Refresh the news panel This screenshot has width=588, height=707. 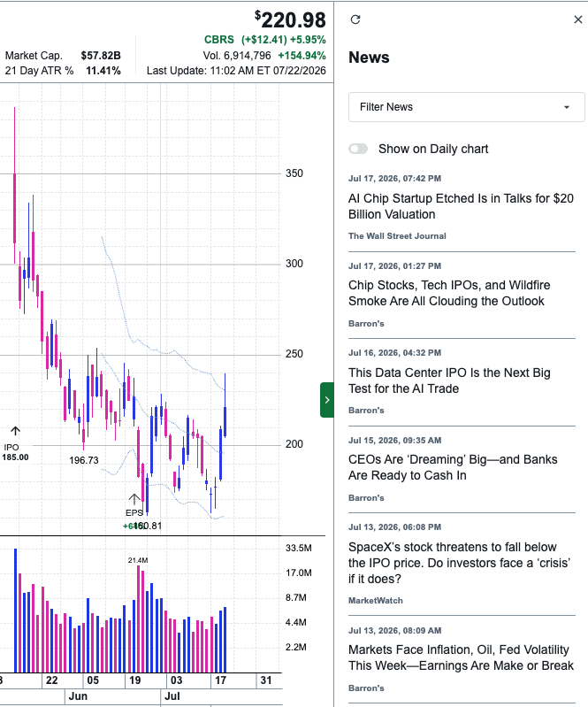[355, 19]
